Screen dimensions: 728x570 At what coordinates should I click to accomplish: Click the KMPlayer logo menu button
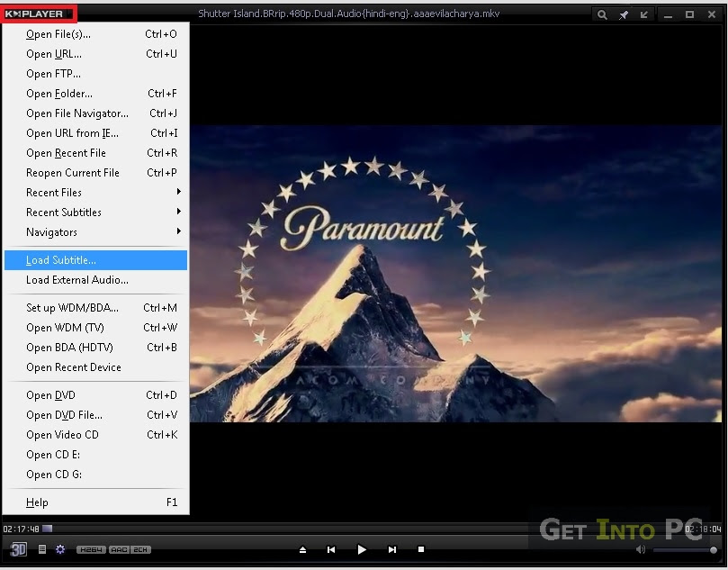pyautogui.click(x=38, y=14)
